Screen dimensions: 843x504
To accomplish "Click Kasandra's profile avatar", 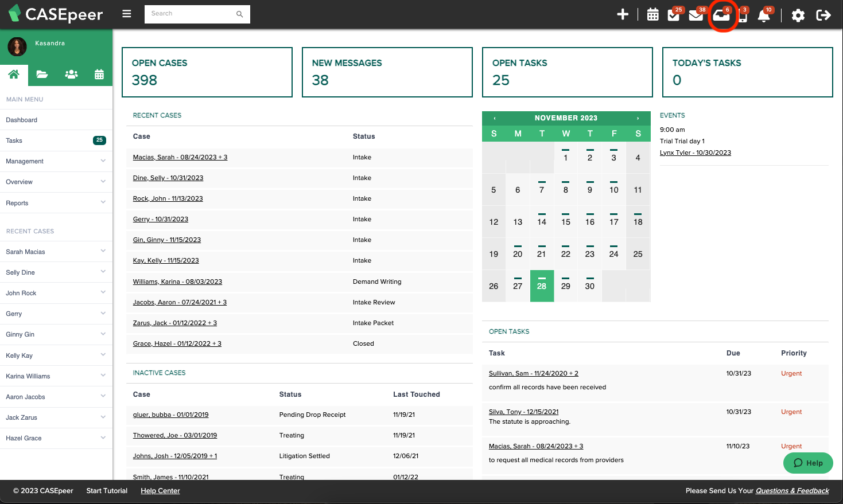I will click(17, 46).
